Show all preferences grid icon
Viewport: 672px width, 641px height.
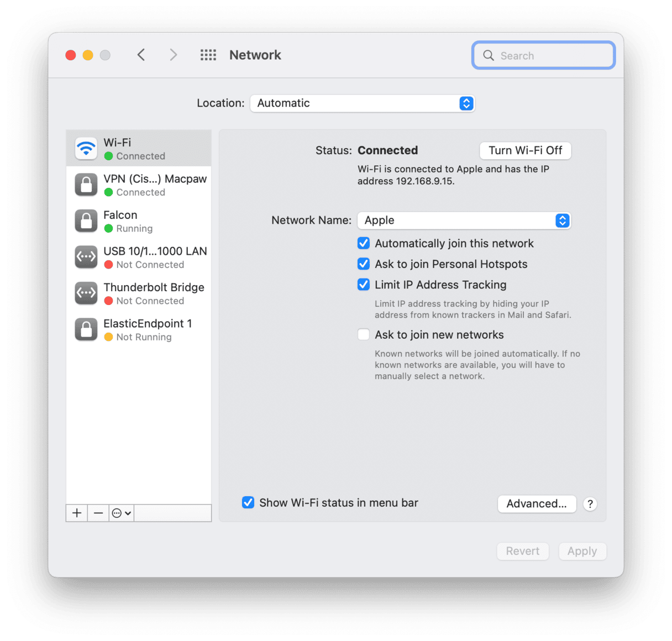[x=208, y=55]
